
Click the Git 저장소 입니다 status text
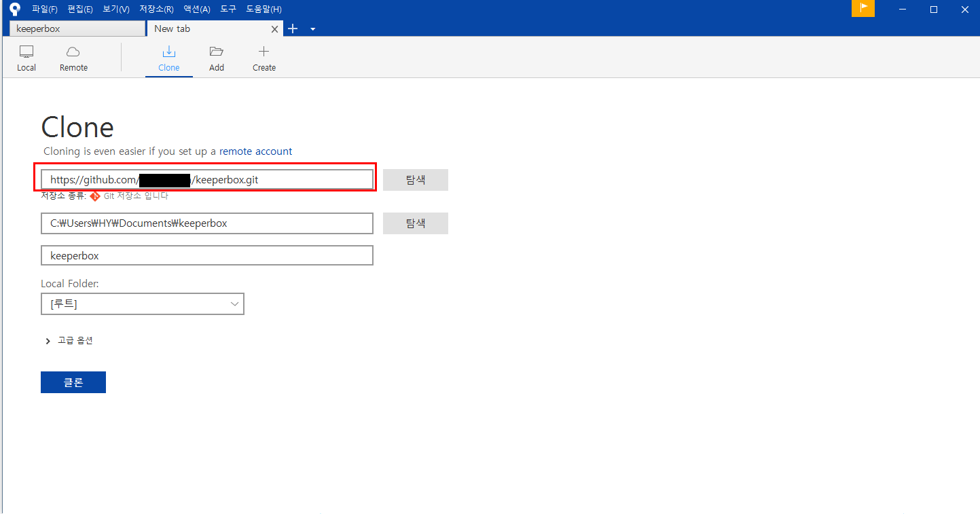click(136, 196)
